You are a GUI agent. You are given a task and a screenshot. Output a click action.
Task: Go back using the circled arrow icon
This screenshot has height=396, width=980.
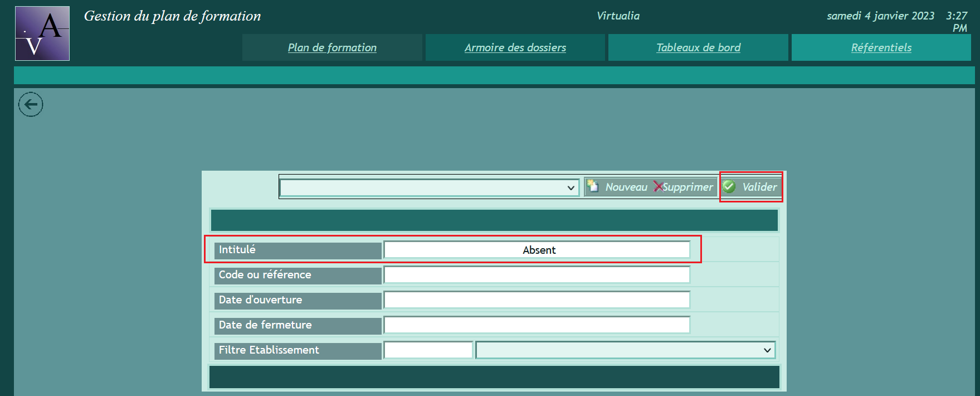(31, 104)
